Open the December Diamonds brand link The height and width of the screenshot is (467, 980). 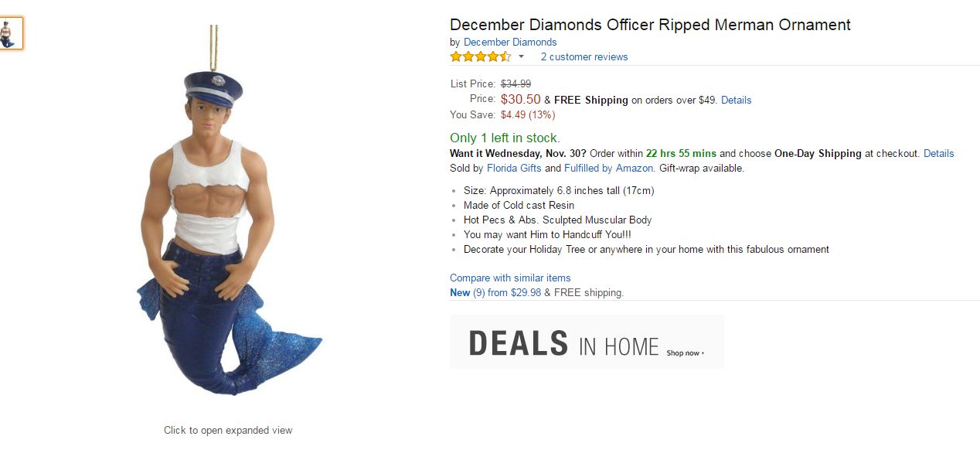point(509,42)
